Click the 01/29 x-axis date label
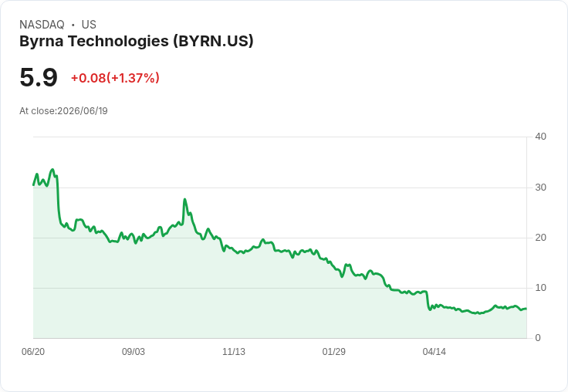Viewport: 568px width, 392px height. pyautogui.click(x=334, y=352)
